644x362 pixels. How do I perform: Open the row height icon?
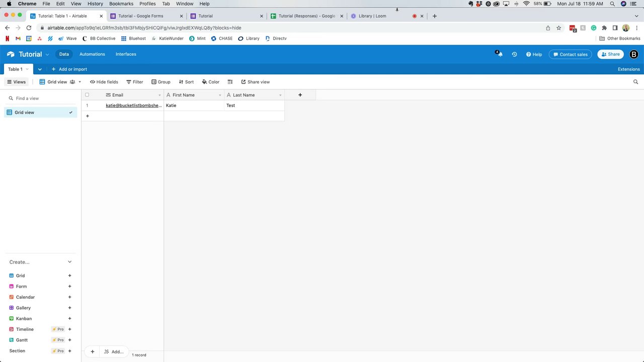pyautogui.click(x=230, y=82)
